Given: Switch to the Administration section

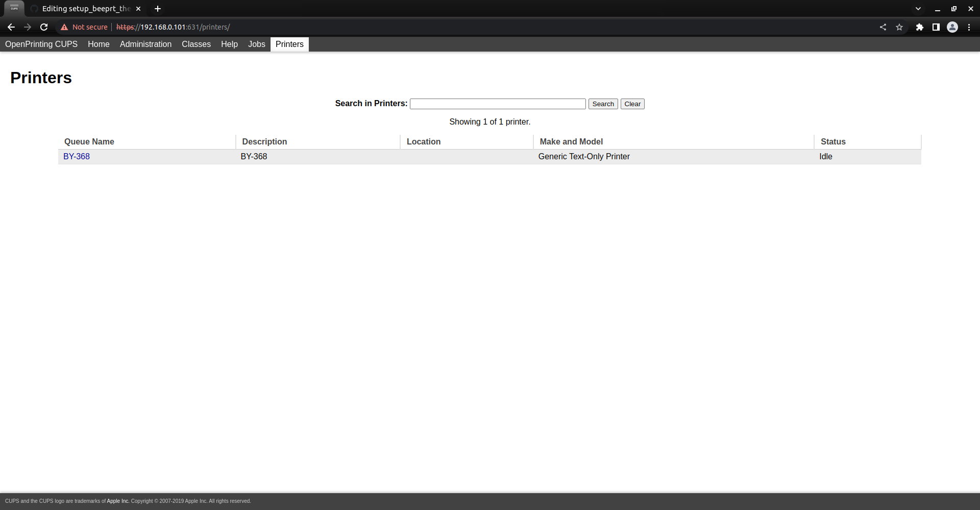Looking at the screenshot, I should tap(145, 44).
